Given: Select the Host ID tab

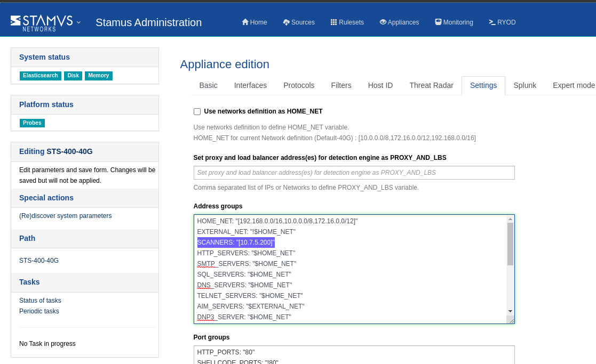Looking at the screenshot, I should (x=380, y=85).
